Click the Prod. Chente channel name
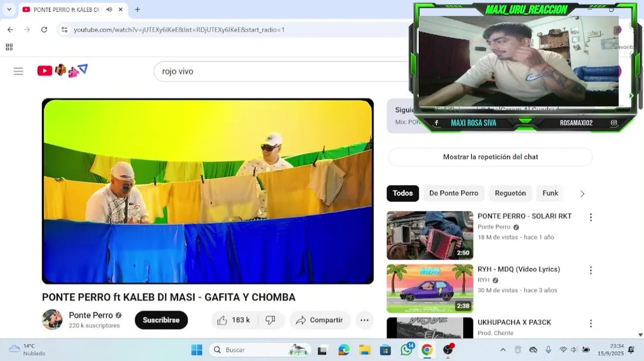The image size is (644, 361). click(496, 333)
